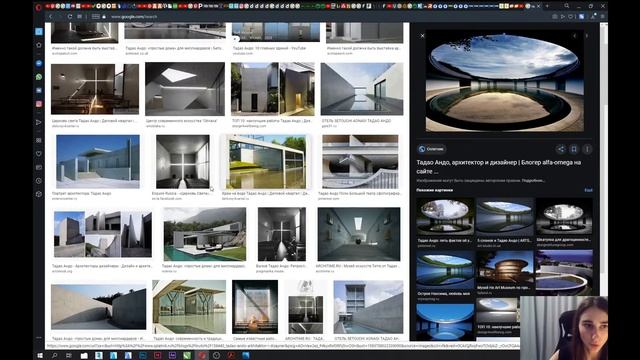Screen dimensions: 640x360
Task: Click the browser back arrow
Action: click(50, 17)
